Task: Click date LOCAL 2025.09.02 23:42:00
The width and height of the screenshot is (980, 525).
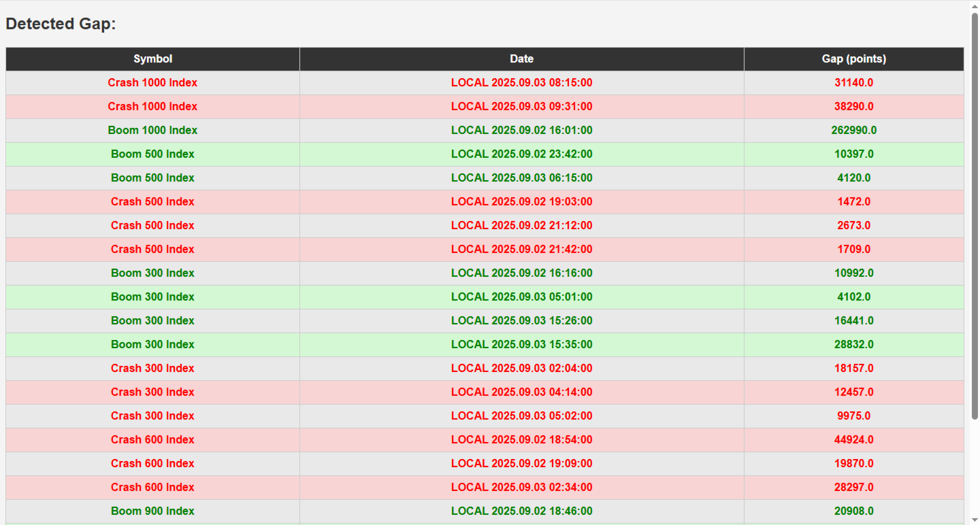Action: pyautogui.click(x=522, y=154)
